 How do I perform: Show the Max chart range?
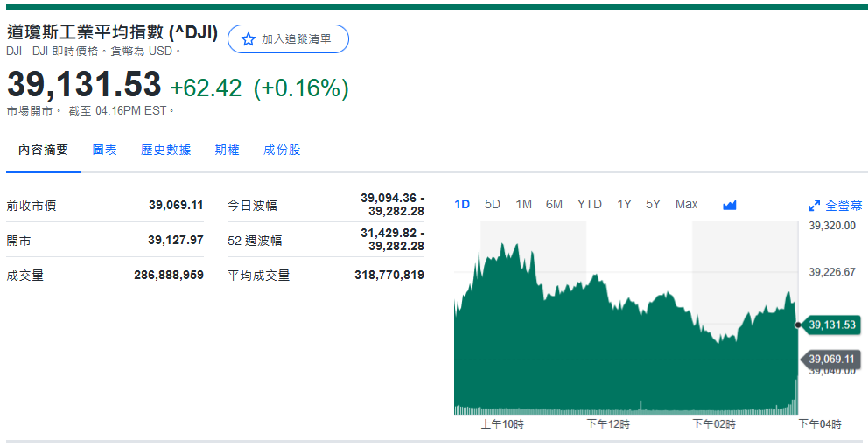click(686, 204)
